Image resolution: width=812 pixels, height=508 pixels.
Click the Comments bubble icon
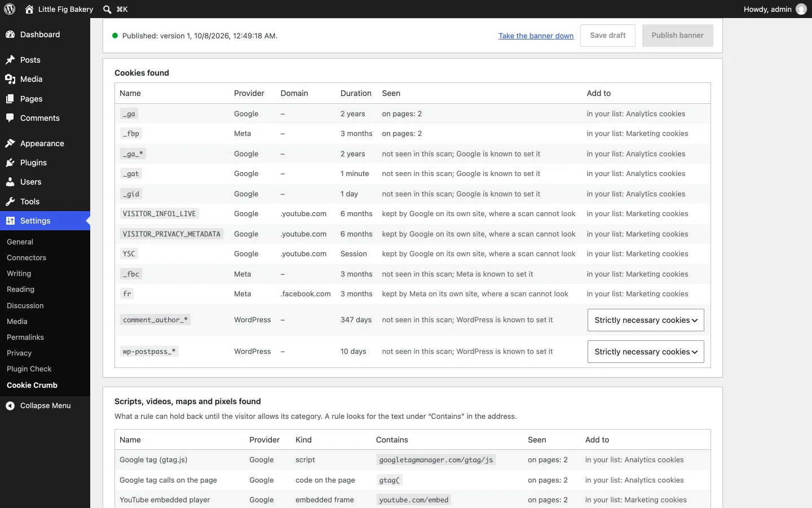(10, 118)
